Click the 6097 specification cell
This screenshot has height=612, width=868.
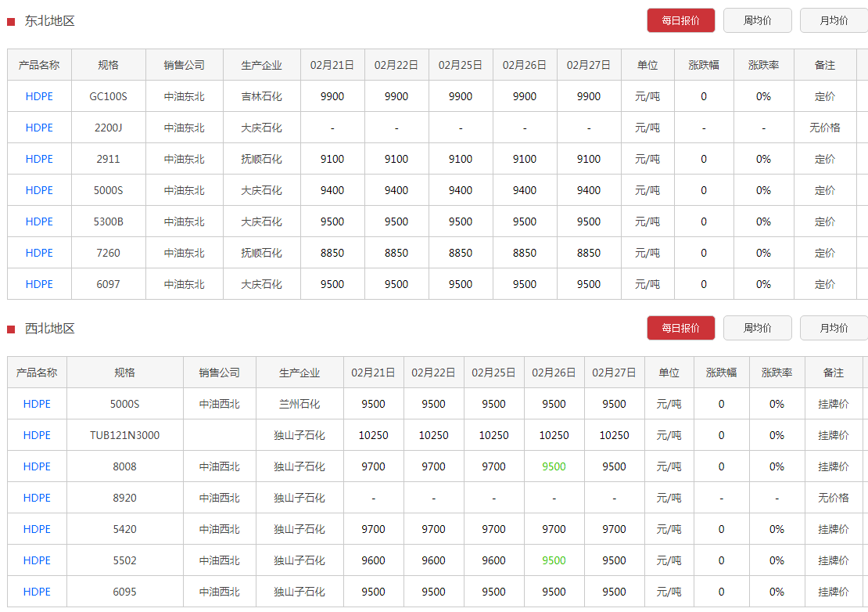click(109, 284)
